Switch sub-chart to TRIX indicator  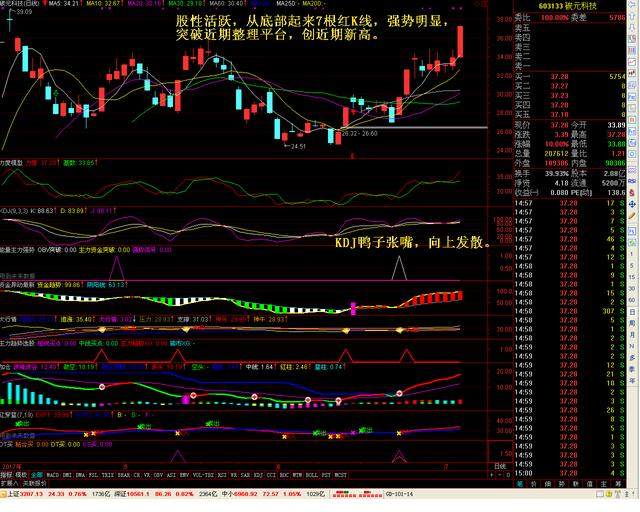(108, 475)
